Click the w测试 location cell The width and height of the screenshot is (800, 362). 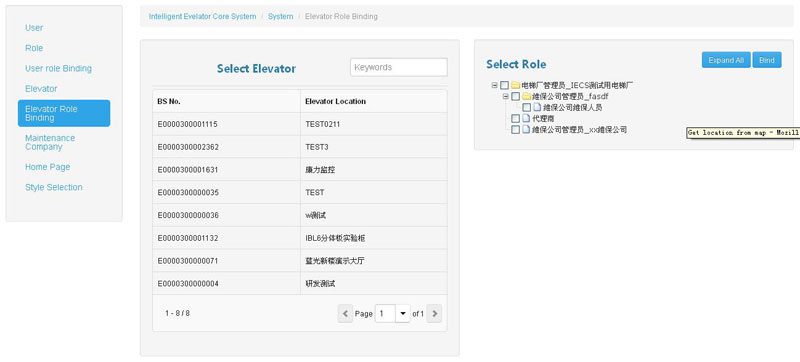coord(374,215)
